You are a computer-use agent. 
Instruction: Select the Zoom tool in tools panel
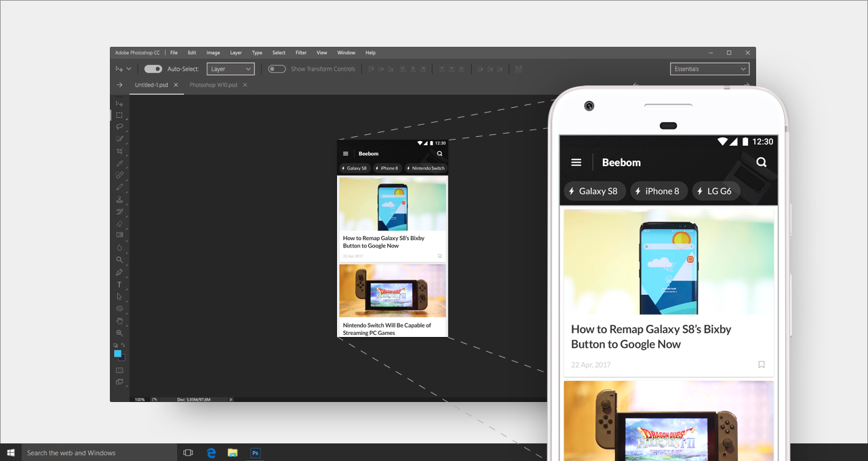point(119,333)
